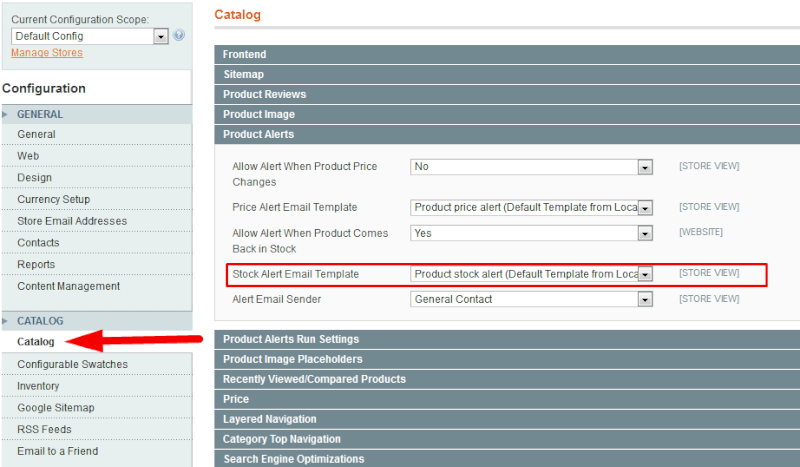Open Email to a Friend settings

(x=58, y=451)
